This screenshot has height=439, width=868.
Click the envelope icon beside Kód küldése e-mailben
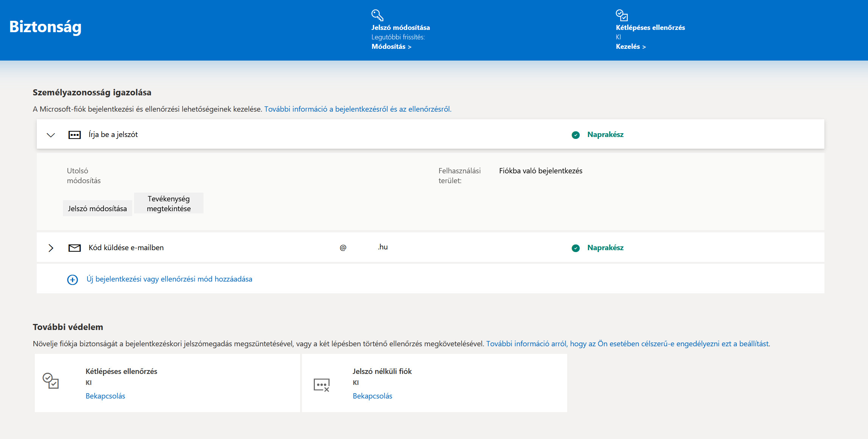click(75, 248)
